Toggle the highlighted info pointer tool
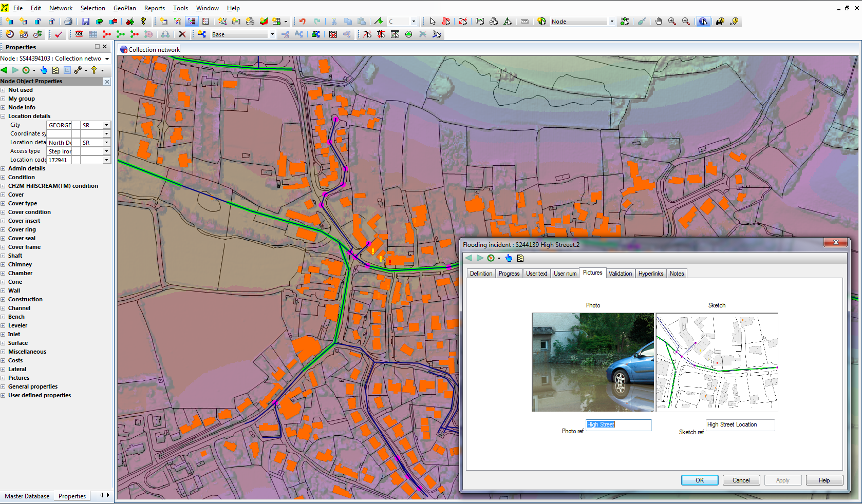This screenshot has height=504, width=862. pyautogui.click(x=703, y=22)
